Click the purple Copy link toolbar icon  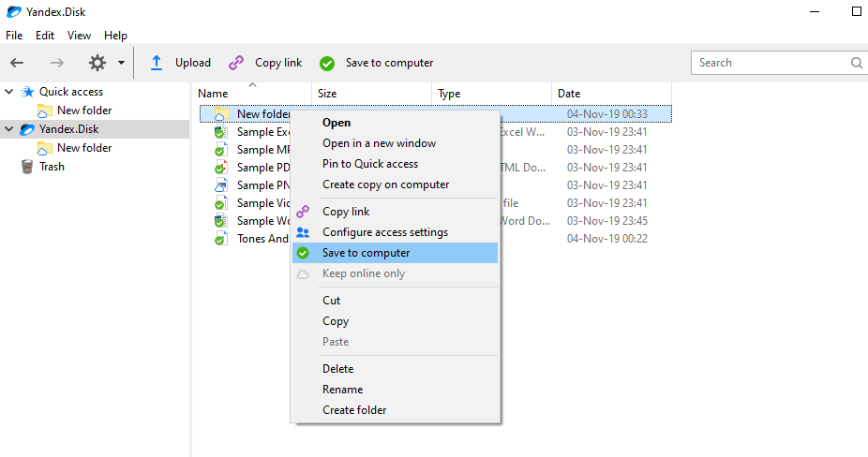236,63
